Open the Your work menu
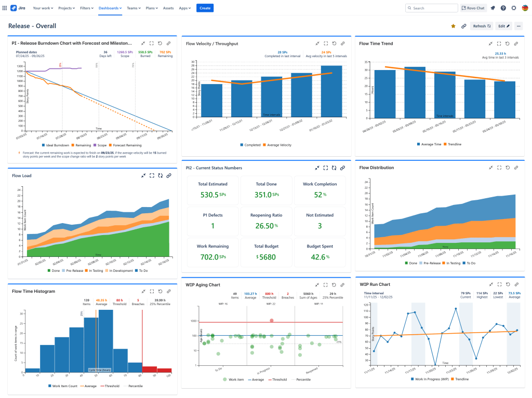 43,8
